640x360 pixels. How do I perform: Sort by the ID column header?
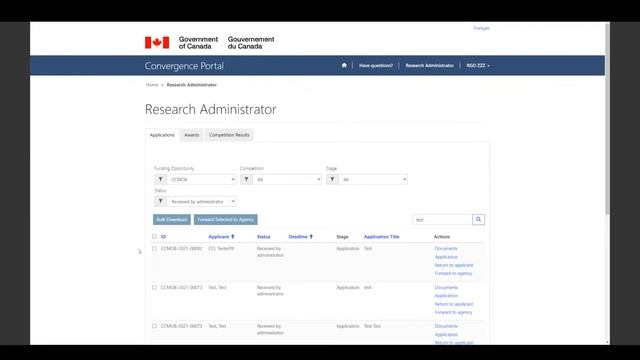(x=163, y=237)
